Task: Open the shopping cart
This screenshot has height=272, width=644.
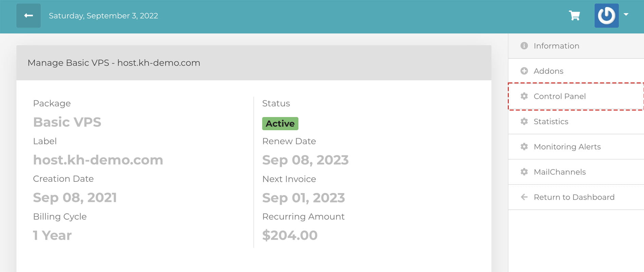Action: tap(574, 16)
